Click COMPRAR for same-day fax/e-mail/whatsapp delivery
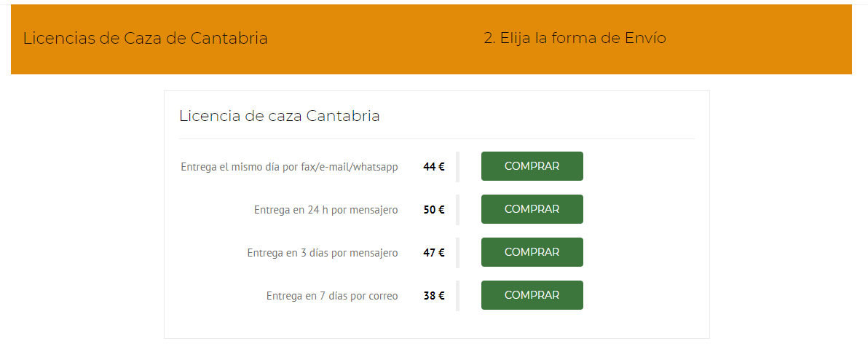868x352 pixels. pos(532,166)
